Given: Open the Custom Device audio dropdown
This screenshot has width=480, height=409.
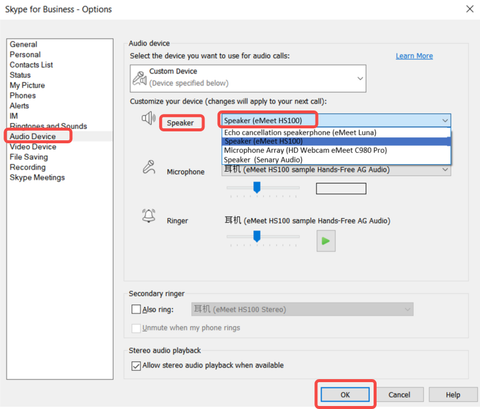Looking at the screenshot, I should pos(248,78).
